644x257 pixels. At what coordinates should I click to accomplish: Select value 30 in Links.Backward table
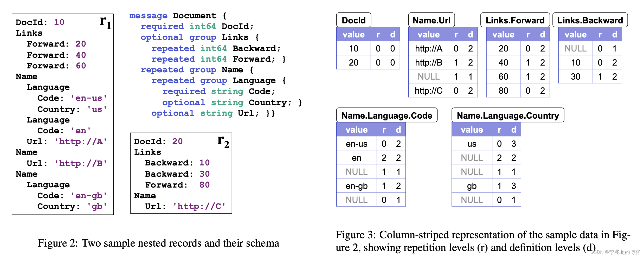click(x=576, y=76)
